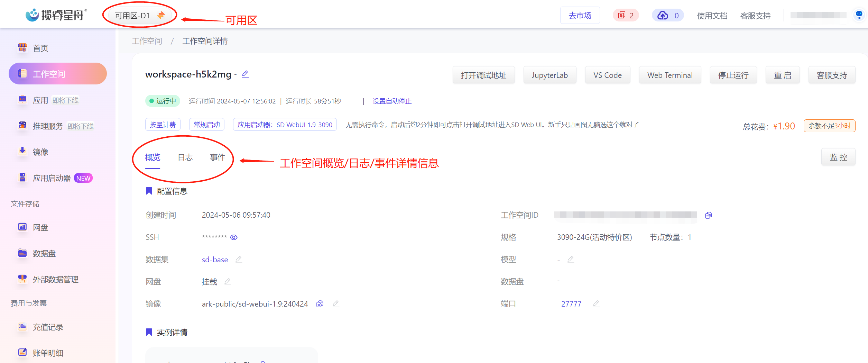868x363 pixels.
Task: Click 客服支持 button in workspace header
Action: (832, 75)
